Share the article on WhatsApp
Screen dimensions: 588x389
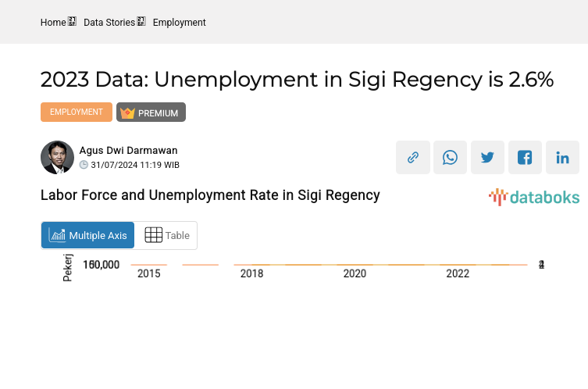tap(451, 157)
